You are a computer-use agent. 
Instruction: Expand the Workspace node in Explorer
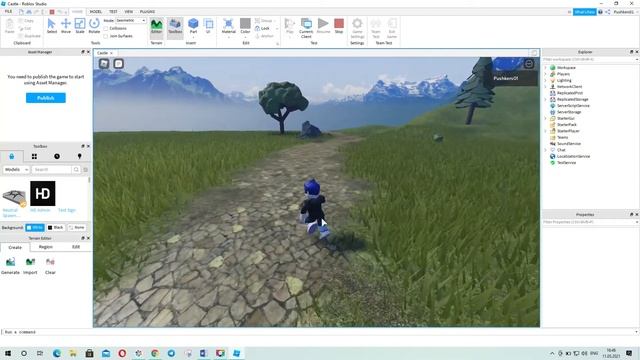click(x=546, y=68)
